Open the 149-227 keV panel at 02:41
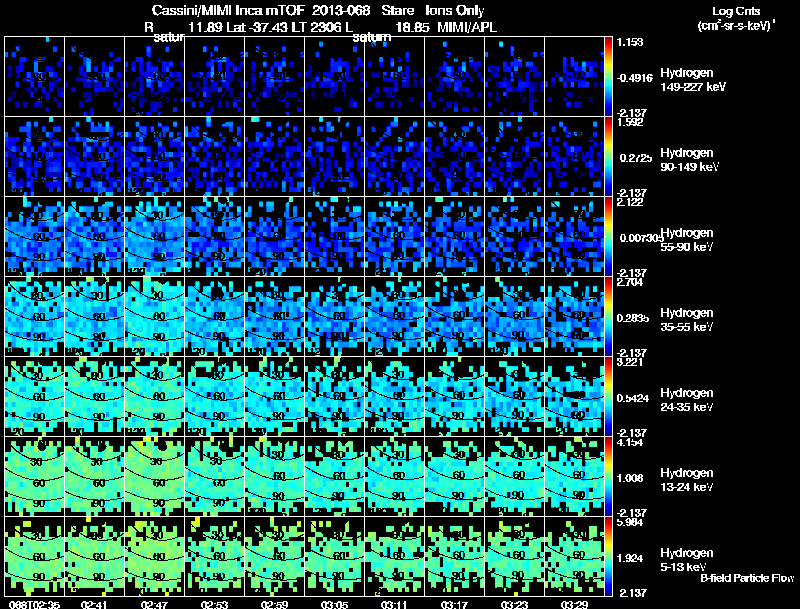 click(94, 77)
